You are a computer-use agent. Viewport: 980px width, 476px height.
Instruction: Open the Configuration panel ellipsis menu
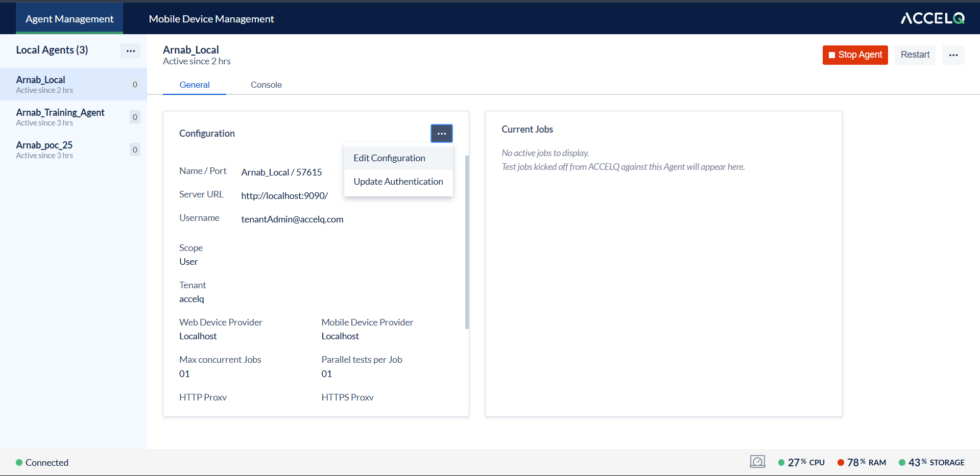[442, 133]
